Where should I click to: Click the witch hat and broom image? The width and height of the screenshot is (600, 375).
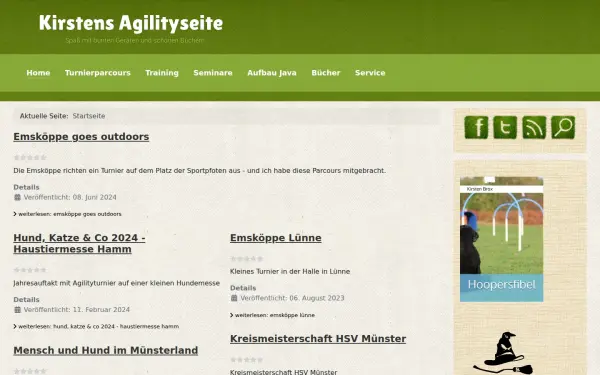point(502,353)
